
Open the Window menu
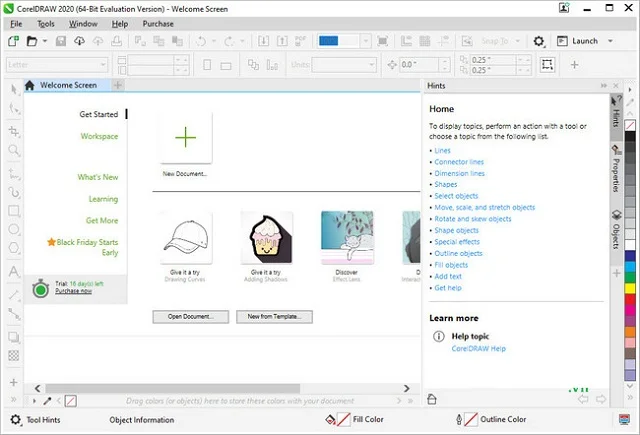click(83, 24)
